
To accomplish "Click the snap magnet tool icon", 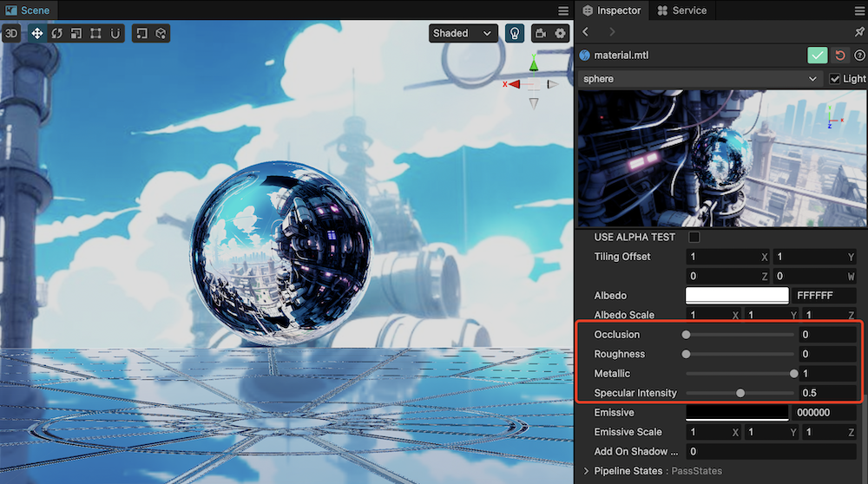I will [115, 33].
